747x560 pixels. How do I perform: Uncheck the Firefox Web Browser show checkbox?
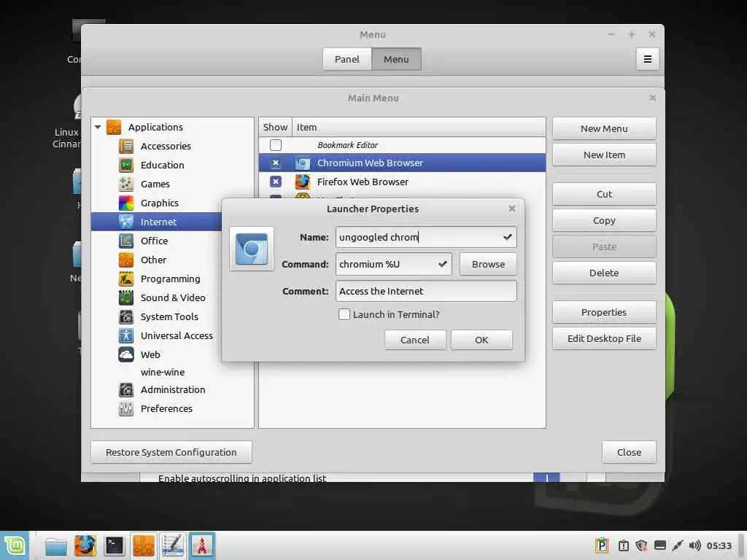(275, 182)
